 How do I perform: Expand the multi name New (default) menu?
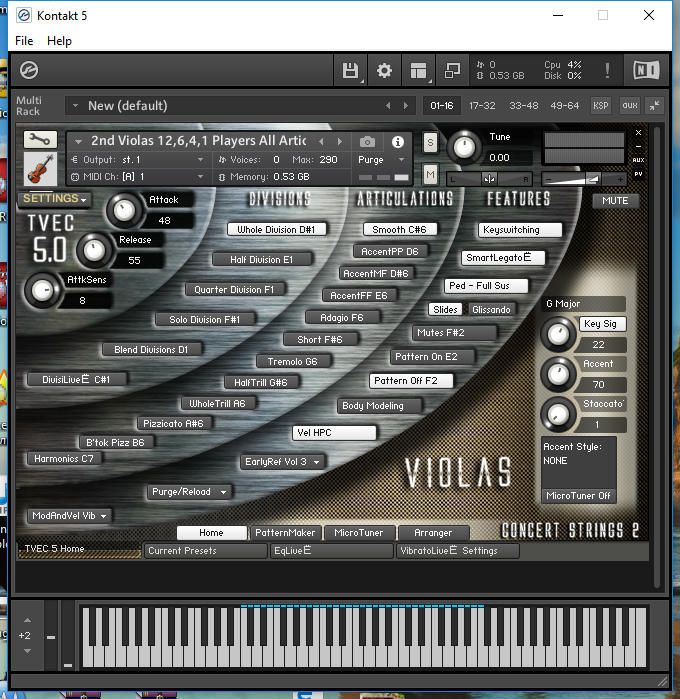[x=75, y=106]
